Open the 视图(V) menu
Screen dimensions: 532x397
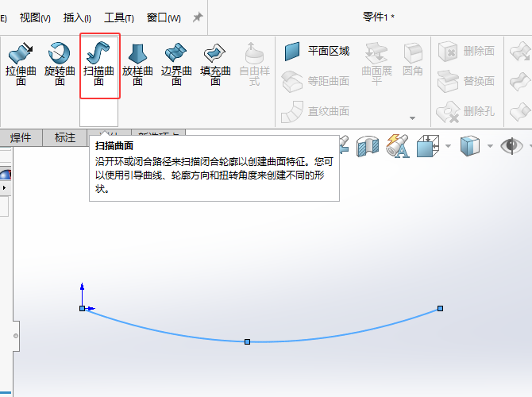point(35,17)
